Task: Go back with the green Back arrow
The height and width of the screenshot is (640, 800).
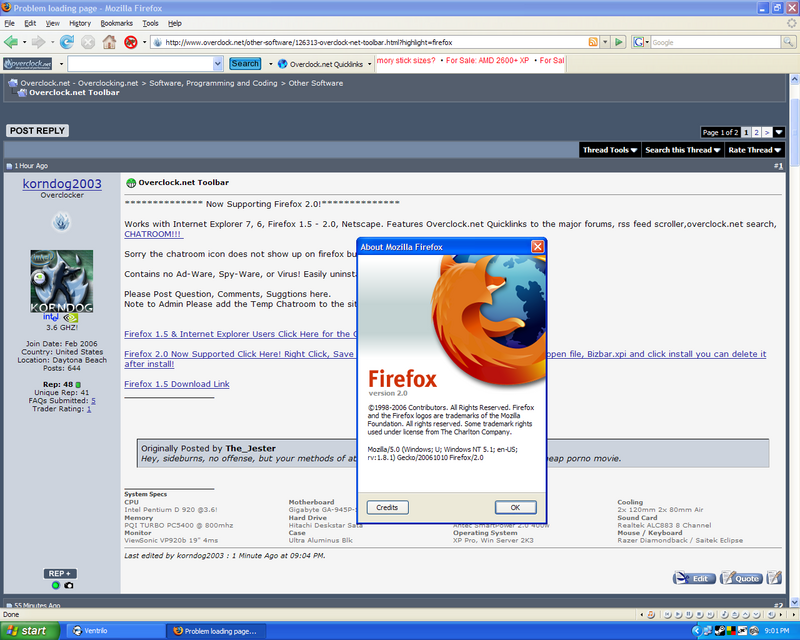Action: pyautogui.click(x=11, y=42)
